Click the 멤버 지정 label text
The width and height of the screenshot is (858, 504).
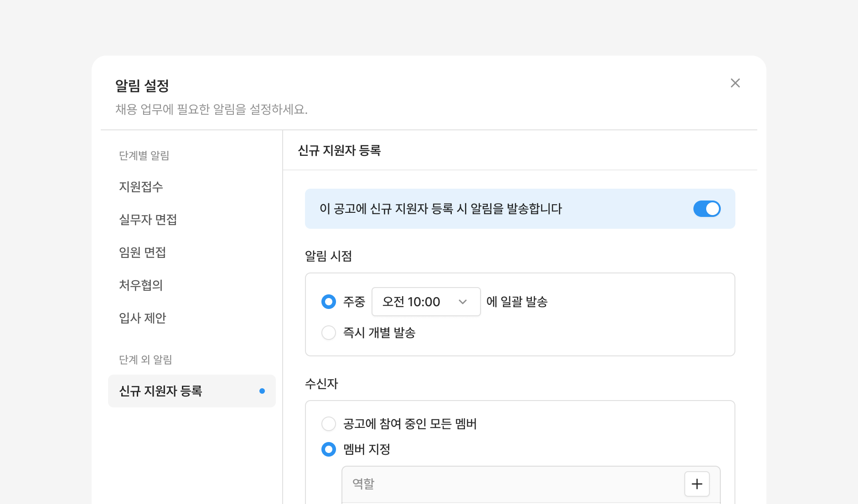[x=367, y=449]
